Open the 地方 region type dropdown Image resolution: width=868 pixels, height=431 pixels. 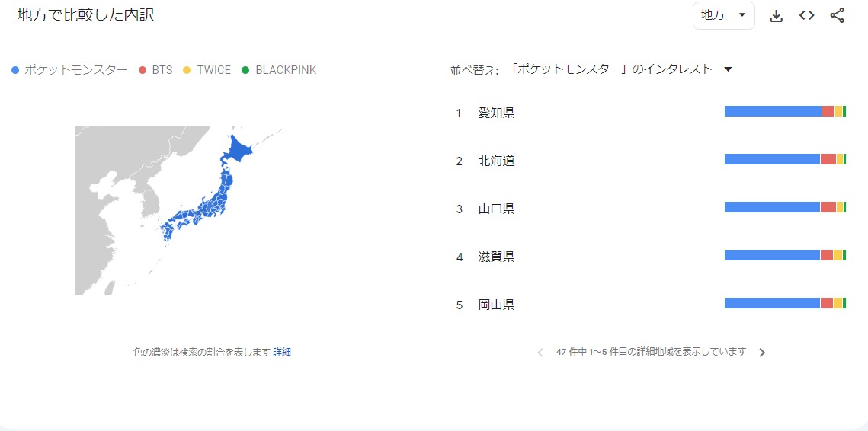pyautogui.click(x=722, y=16)
